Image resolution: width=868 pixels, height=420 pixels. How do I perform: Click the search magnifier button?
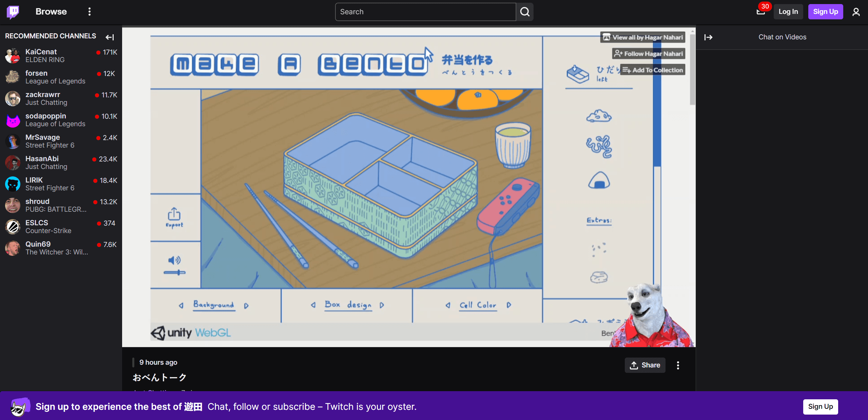525,12
